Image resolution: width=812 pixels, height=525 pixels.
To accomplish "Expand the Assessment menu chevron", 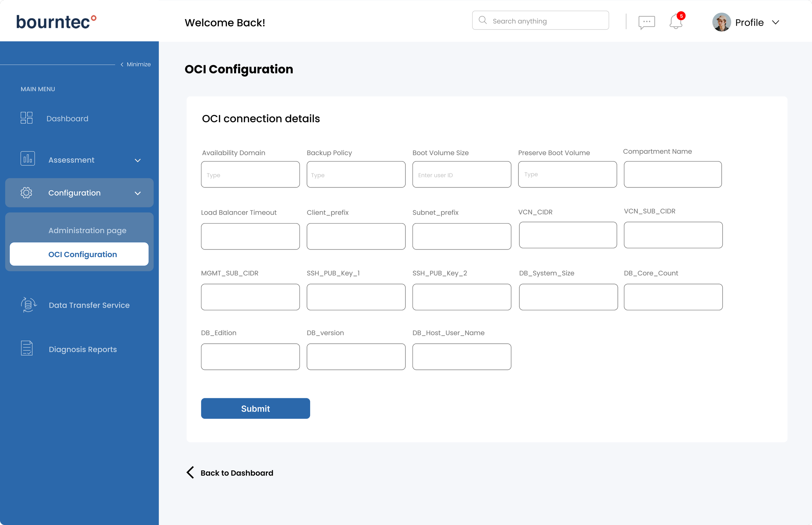I will pos(138,160).
